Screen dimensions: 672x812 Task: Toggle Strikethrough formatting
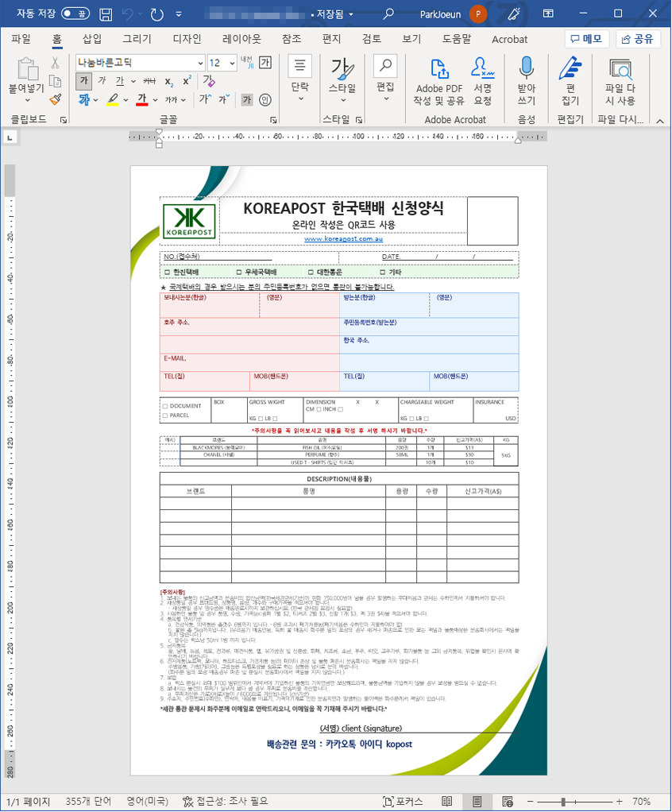coord(149,81)
